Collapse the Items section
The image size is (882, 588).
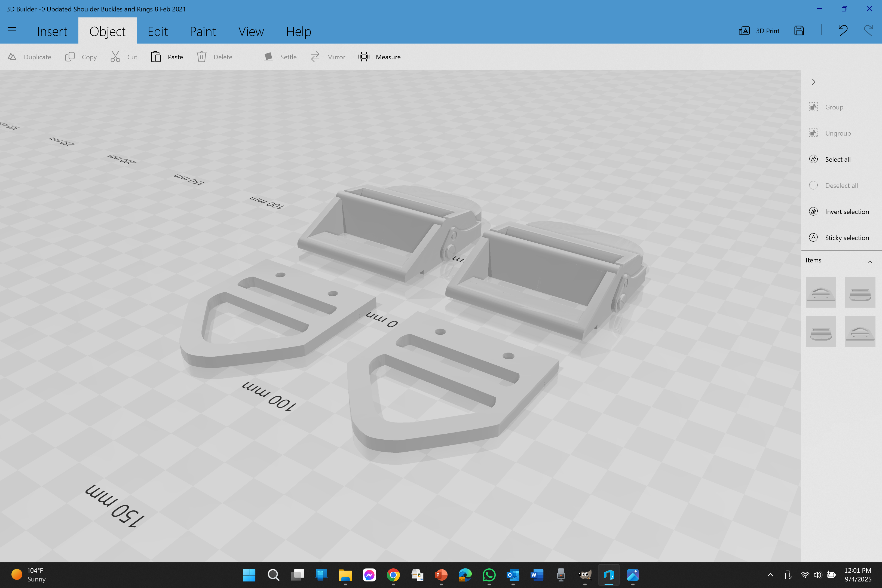click(x=870, y=261)
